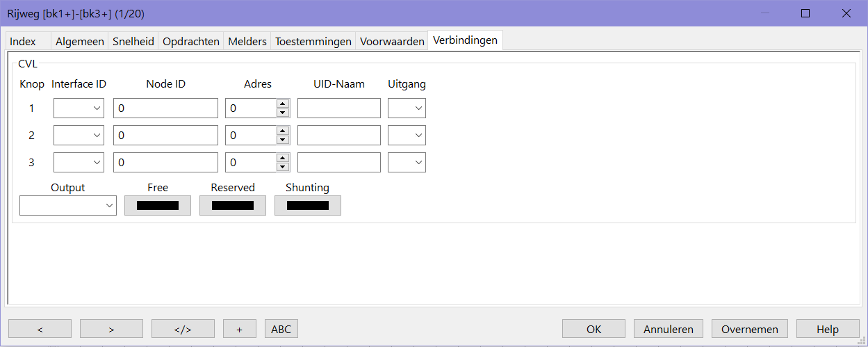Select the Voorwaarden tab

coord(392,42)
